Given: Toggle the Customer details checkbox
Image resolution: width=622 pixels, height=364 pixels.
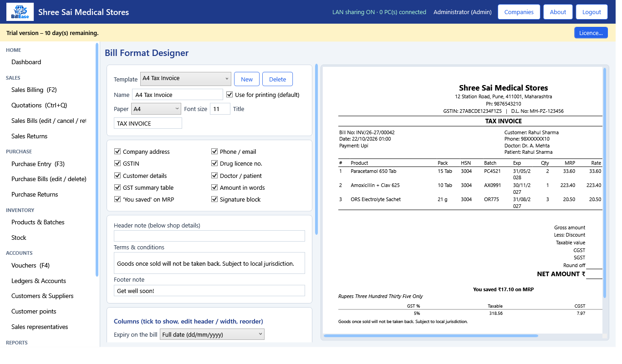Looking at the screenshot, I should 117,176.
